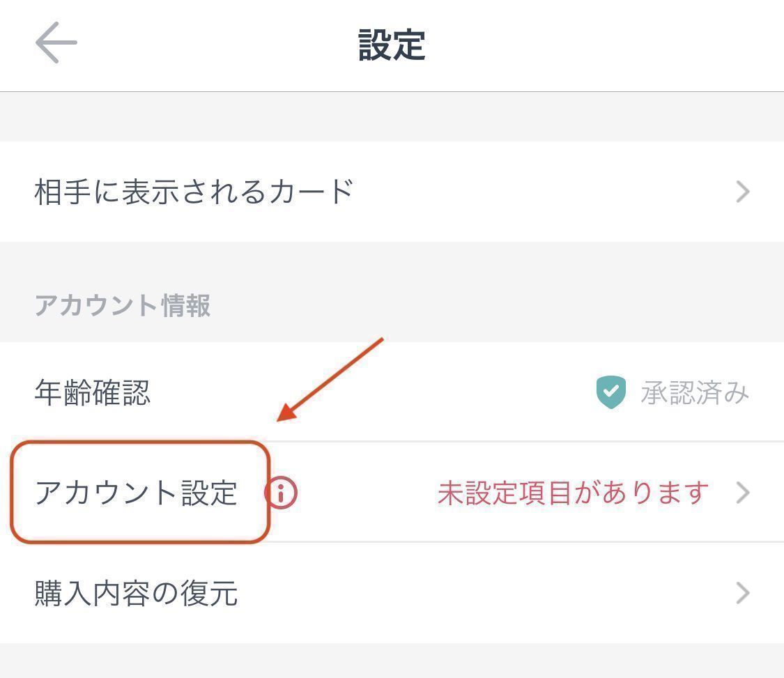Screen dimensions: 784x678
Task: Click the 承認済み status text
Action: [695, 393]
